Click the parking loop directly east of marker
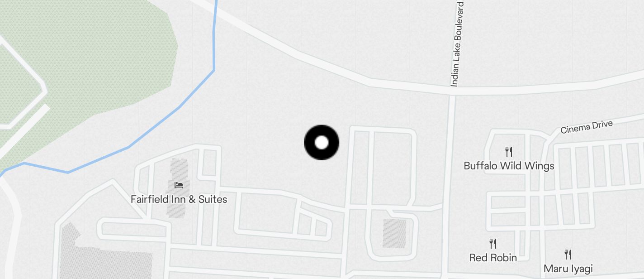The image size is (644, 279). point(383,168)
